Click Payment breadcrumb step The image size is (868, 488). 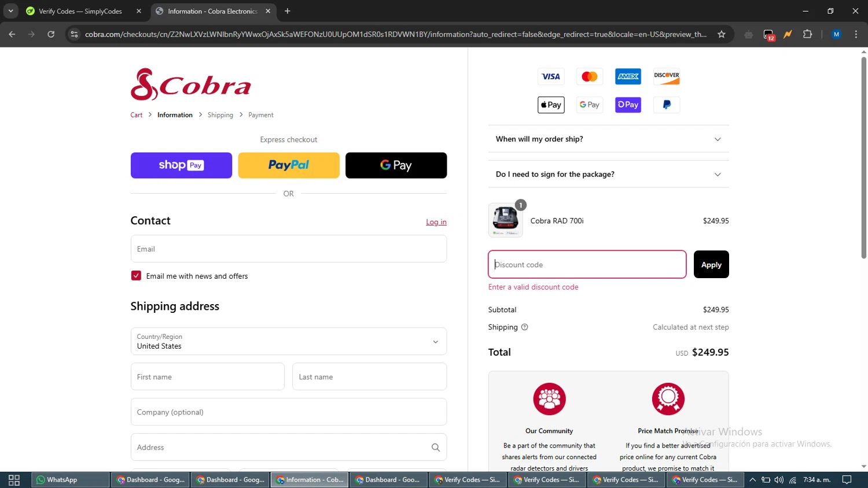261,115
